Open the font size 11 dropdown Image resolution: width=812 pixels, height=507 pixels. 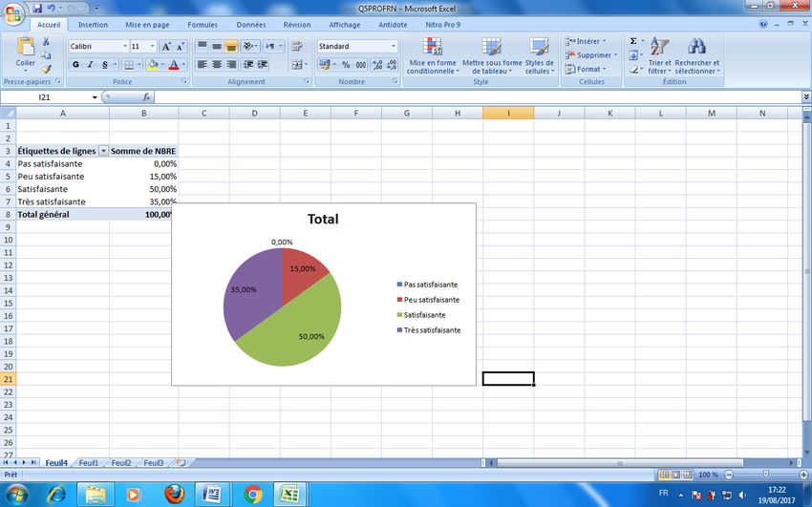152,47
